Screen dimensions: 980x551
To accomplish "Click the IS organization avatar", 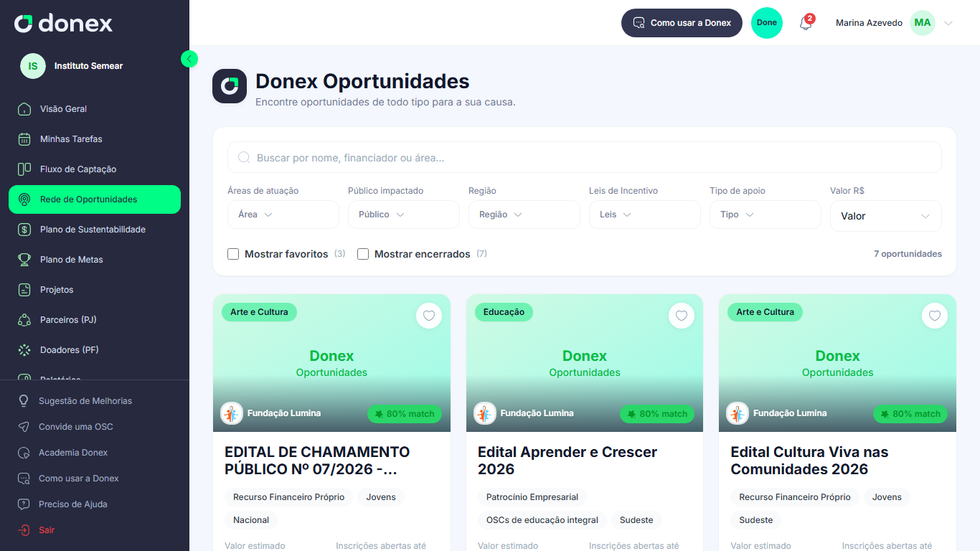I will tap(32, 66).
